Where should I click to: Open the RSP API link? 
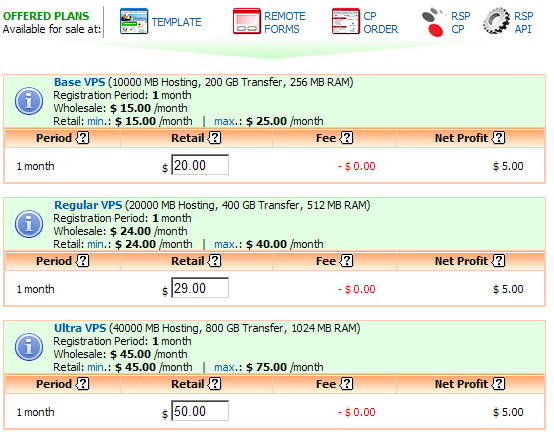tap(523, 22)
